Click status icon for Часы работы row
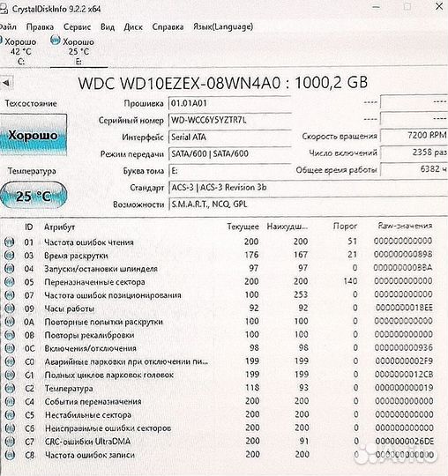448x476 pixels. (x=10, y=309)
